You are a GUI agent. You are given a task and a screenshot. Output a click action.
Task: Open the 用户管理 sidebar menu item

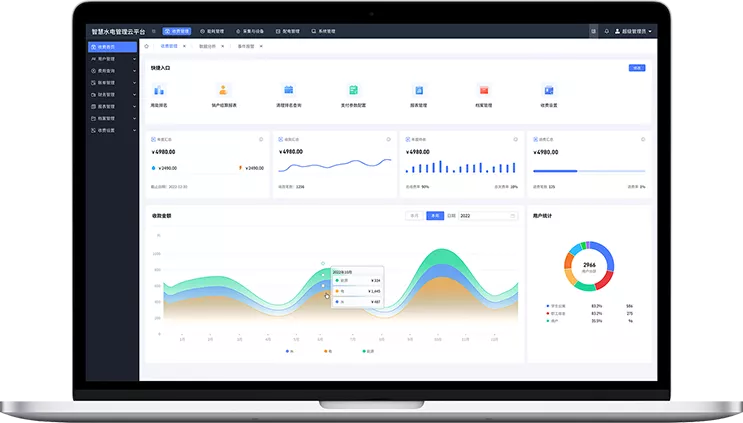click(112, 59)
